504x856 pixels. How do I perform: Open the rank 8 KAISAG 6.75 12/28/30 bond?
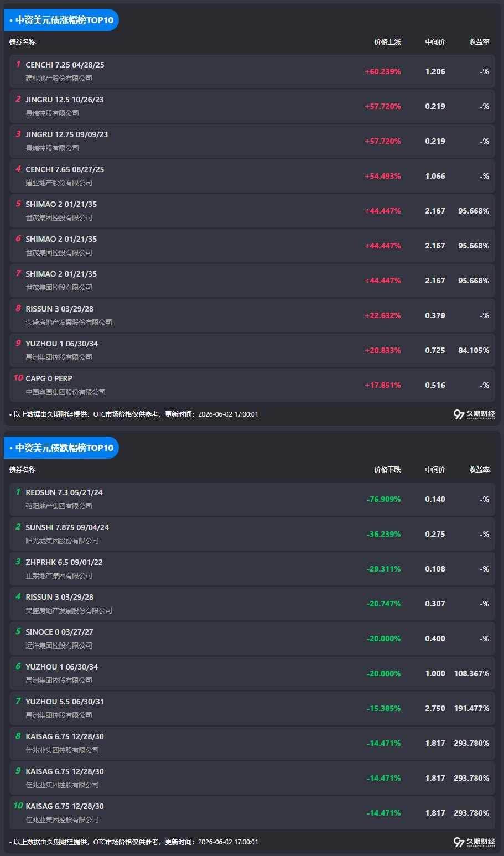(x=65, y=736)
